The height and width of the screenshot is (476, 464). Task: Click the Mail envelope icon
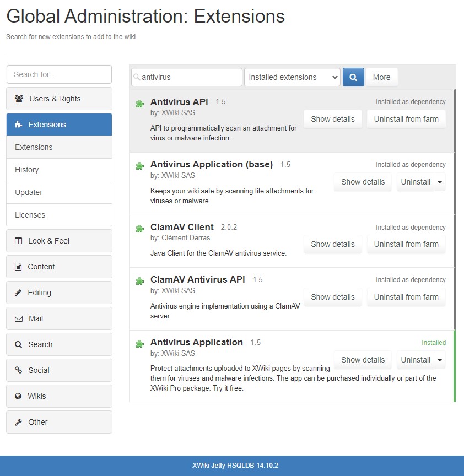[19, 318]
